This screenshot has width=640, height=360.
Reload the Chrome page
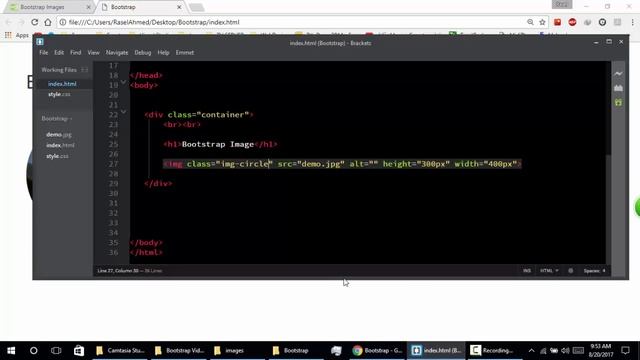35,22
